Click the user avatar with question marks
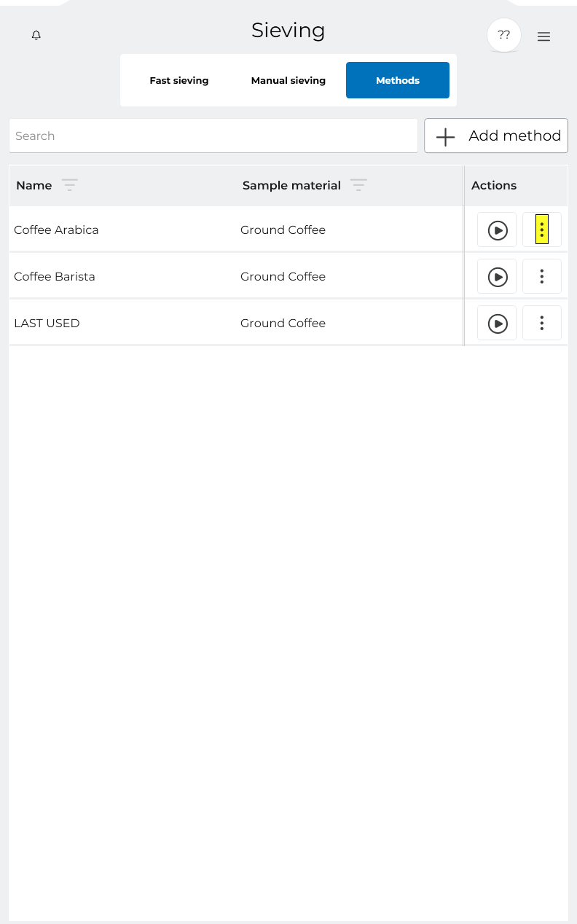The height and width of the screenshot is (924, 577). pos(504,35)
